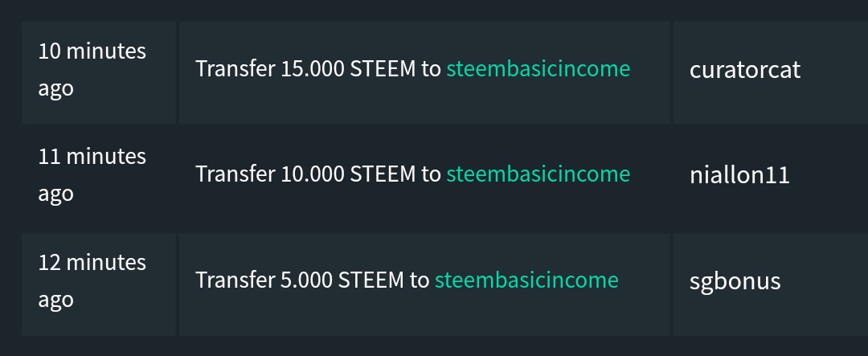Click the "12 minutes" timestamp text
This screenshot has width=868, height=356.
[x=92, y=263]
